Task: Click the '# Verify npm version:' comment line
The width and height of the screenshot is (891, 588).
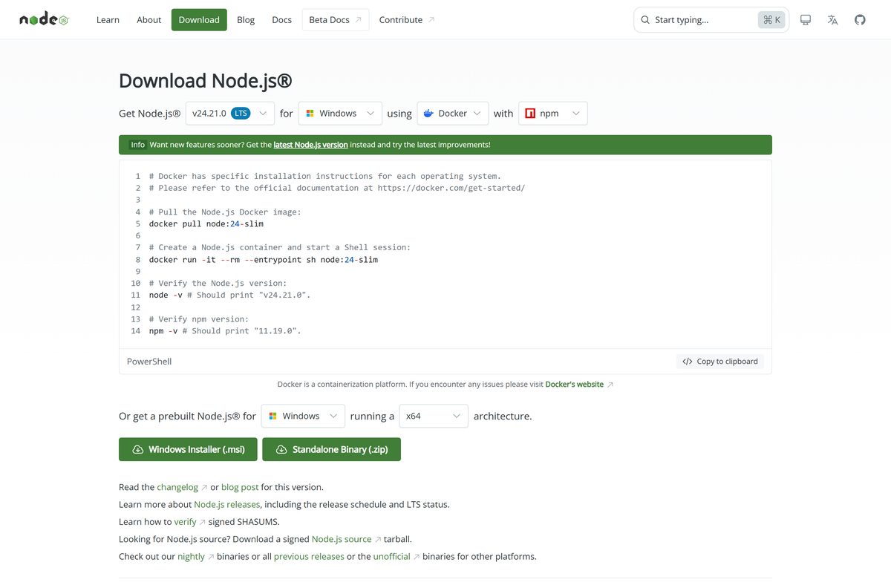Action: (x=199, y=318)
